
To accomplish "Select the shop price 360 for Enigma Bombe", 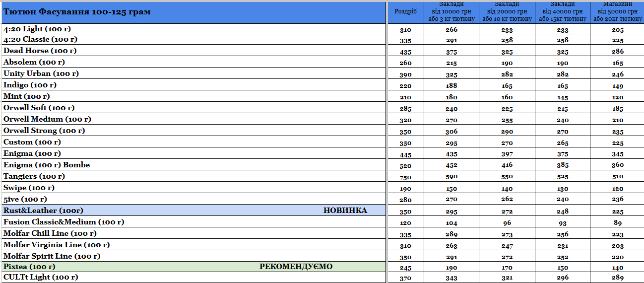I will [618, 166].
